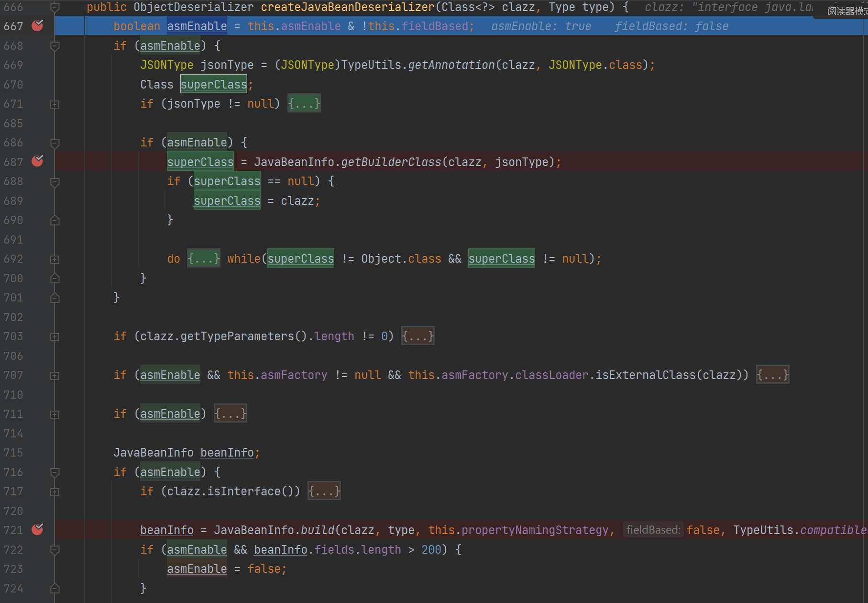The image size is (868, 603).
Task: Collapse the if block at line 668
Action: pos(55,46)
